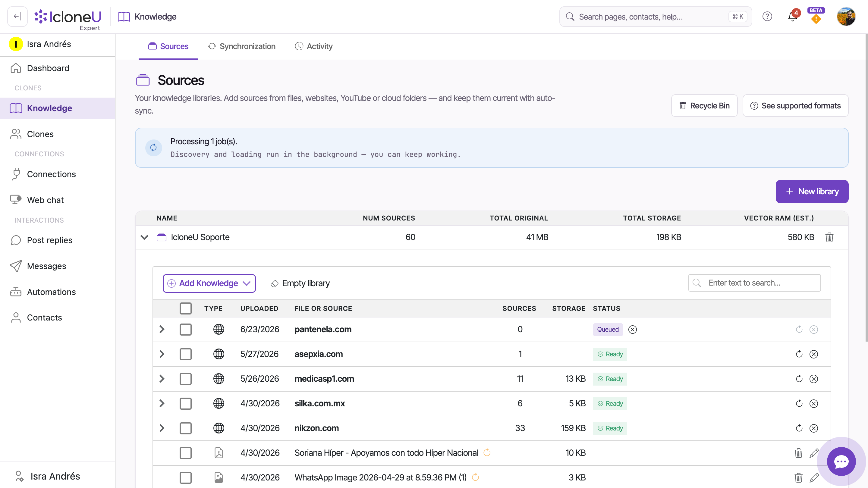Toggle the select-all checkbox in header
This screenshot has height=488, width=868.
pos(186,308)
